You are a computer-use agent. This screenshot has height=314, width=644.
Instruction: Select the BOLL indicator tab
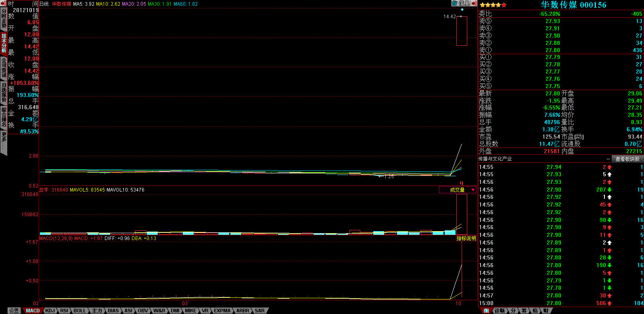(x=79, y=311)
